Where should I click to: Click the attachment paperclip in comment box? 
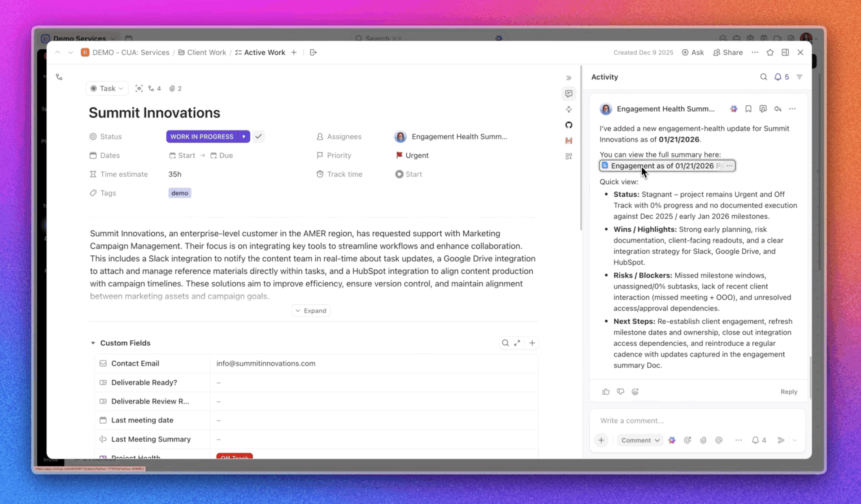tap(703, 440)
